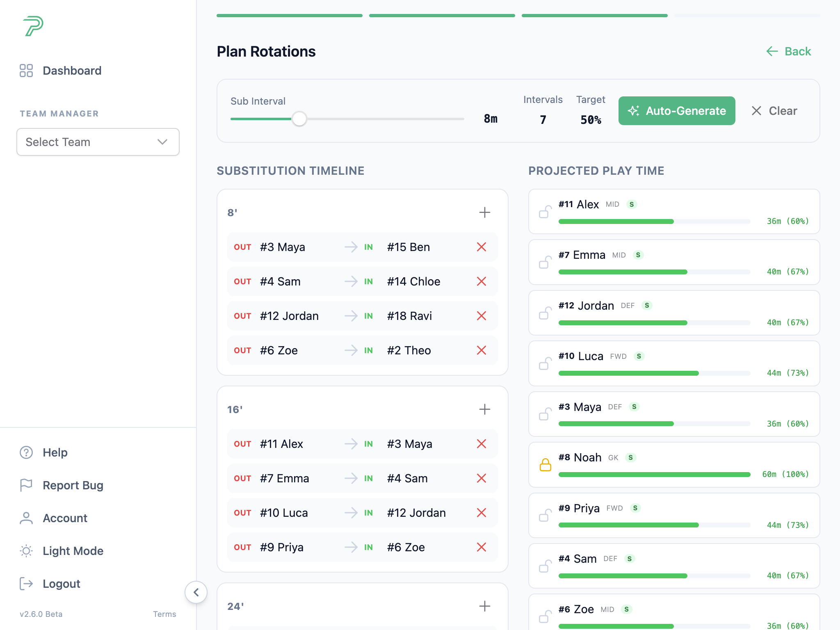The height and width of the screenshot is (630, 840).
Task: Click the Team Manager section label
Action: click(x=59, y=114)
